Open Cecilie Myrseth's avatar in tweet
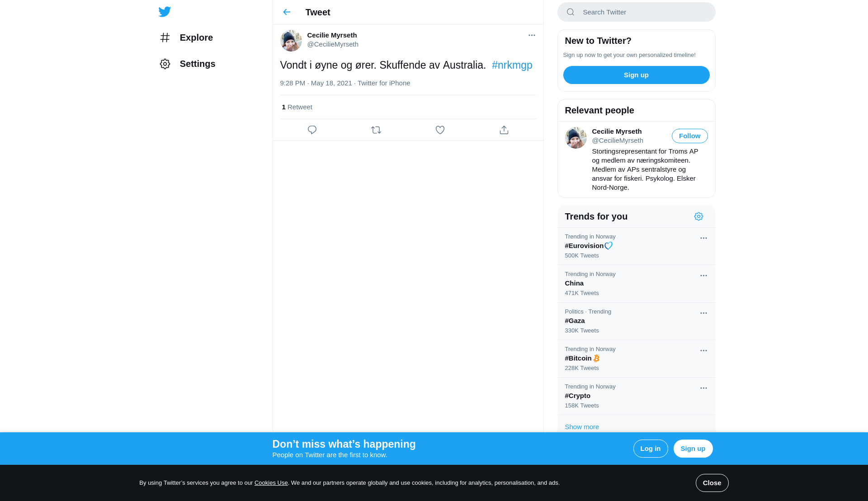 tap(291, 41)
